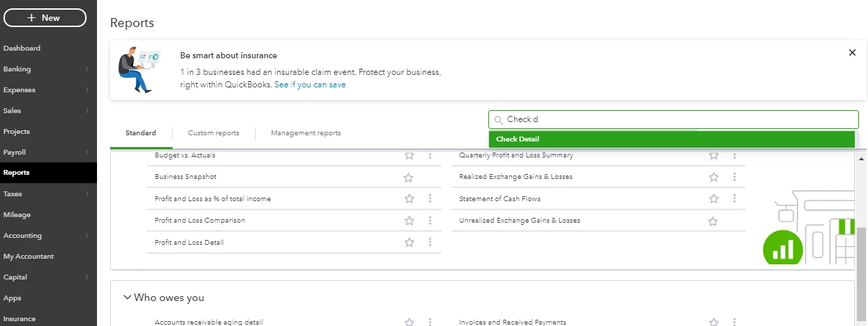This screenshot has height=326, width=868.
Task: Open options for Quarterly Profit and Loss Summary
Action: [x=734, y=155]
